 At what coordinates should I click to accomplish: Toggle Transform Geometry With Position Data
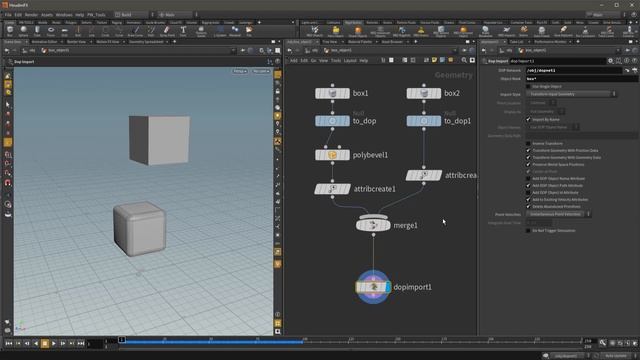[x=528, y=151]
